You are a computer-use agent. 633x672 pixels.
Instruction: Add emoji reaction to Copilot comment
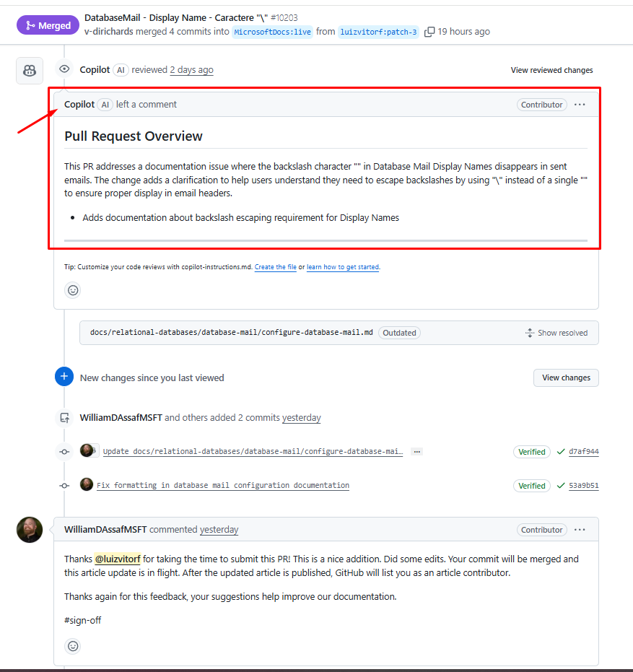coord(73,290)
